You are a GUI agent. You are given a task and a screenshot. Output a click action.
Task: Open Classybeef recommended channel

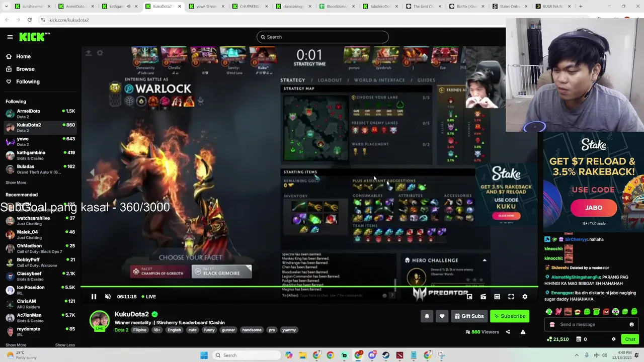pyautogui.click(x=40, y=276)
